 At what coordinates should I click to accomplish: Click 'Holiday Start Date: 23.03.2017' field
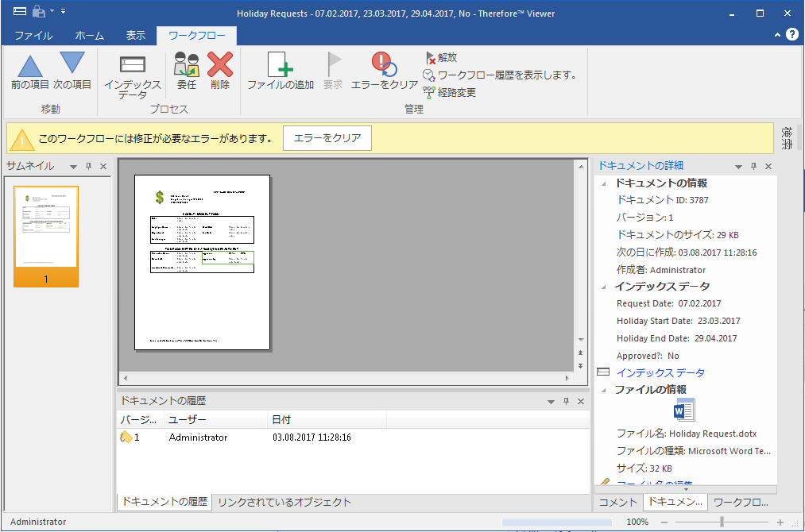pos(678,321)
